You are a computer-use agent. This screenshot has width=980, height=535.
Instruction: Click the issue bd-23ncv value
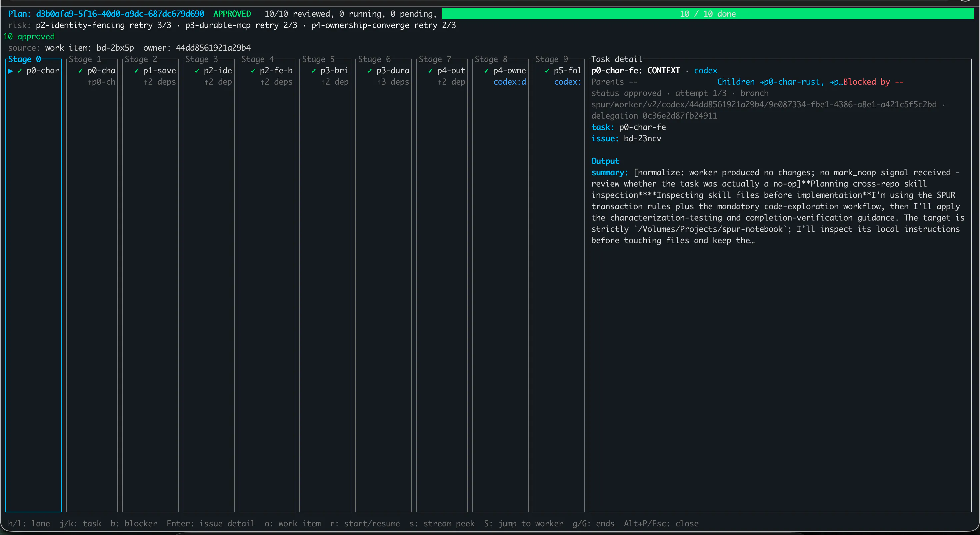(x=643, y=139)
